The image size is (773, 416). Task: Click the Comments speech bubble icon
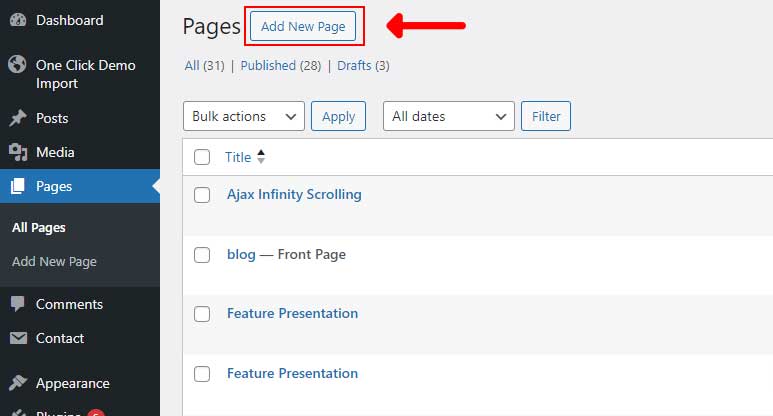[18, 304]
